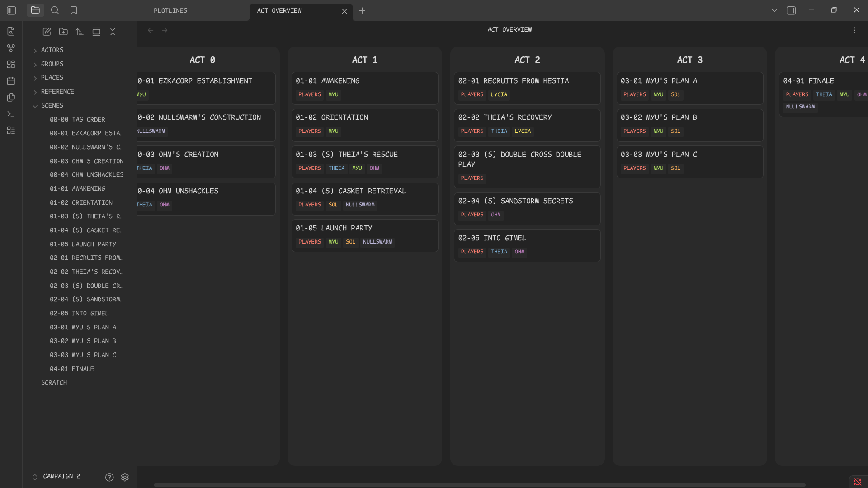Open daily note calendar icon
868x488 pixels.
11,81
